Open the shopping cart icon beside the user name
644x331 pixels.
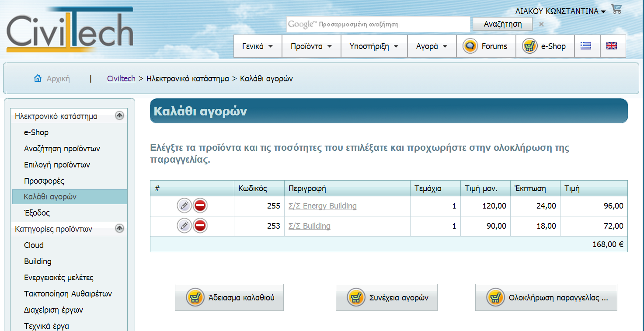click(616, 9)
